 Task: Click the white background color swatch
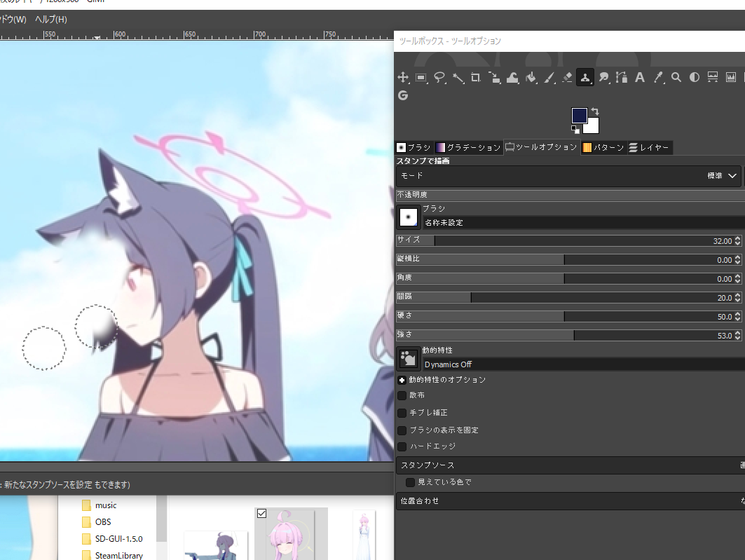(592, 126)
